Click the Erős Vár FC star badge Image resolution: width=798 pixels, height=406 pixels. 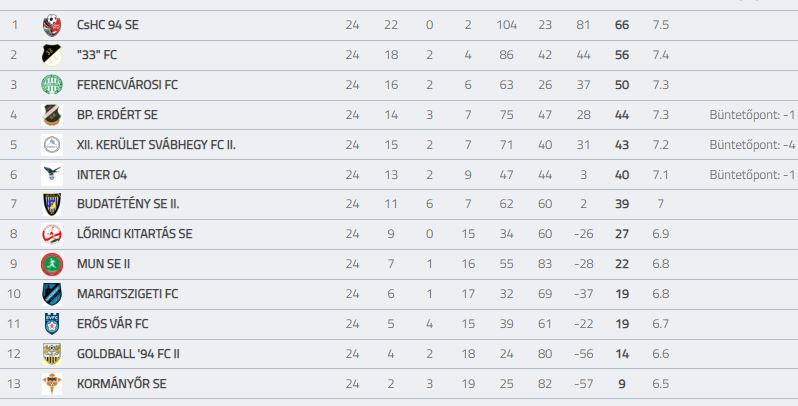click(52, 324)
